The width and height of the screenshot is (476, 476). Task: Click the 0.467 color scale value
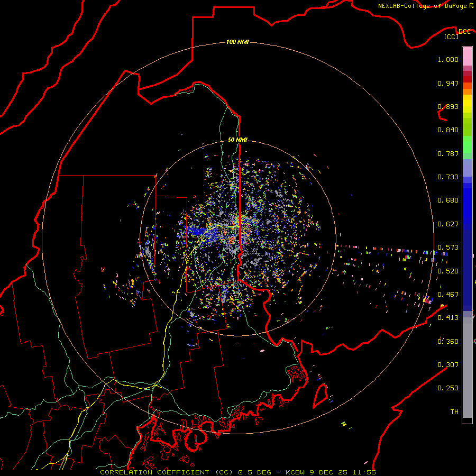coord(448,295)
